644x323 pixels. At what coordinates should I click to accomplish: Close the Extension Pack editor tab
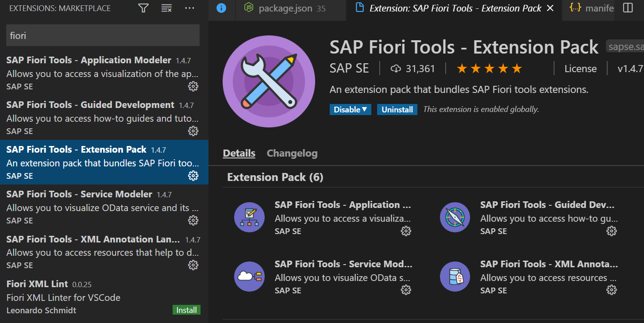pyautogui.click(x=550, y=8)
